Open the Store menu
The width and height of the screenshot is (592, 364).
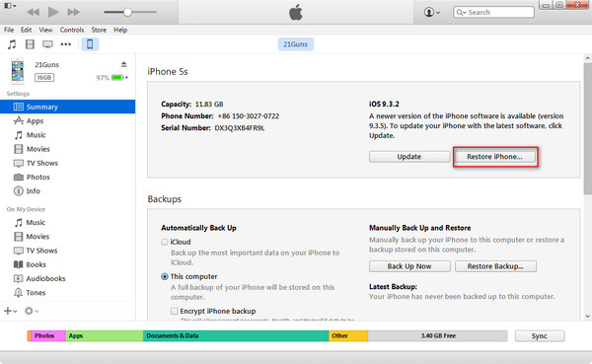coord(99,30)
